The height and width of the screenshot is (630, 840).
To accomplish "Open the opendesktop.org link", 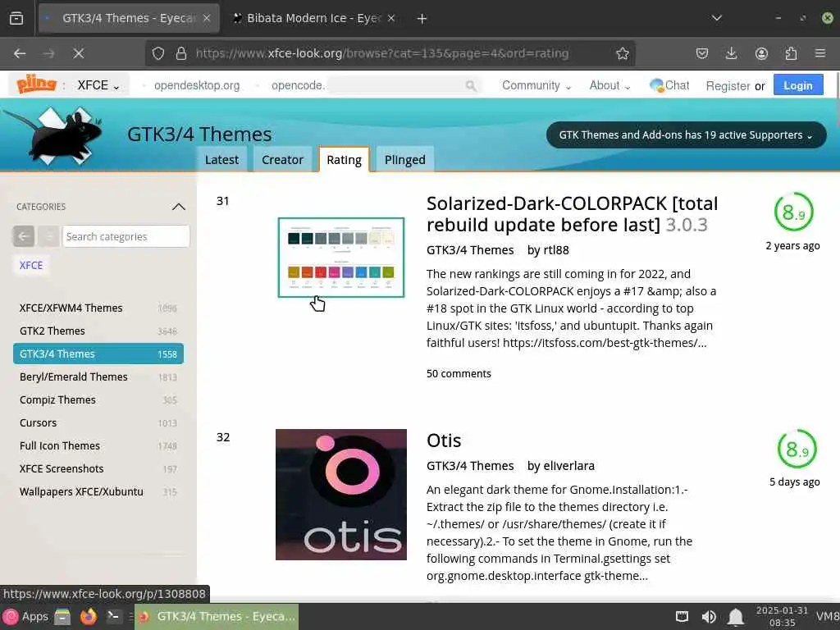I will pos(197,85).
